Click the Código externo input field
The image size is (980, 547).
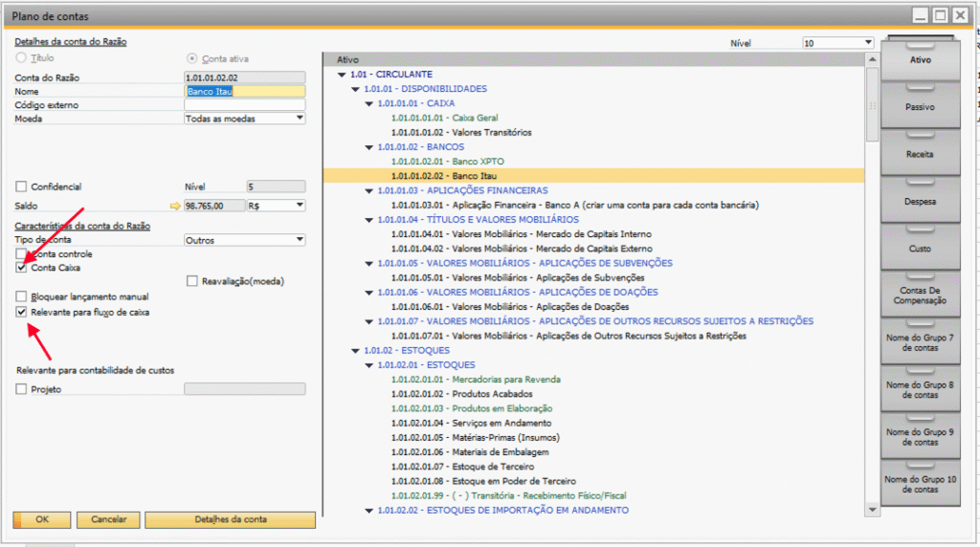pos(244,105)
